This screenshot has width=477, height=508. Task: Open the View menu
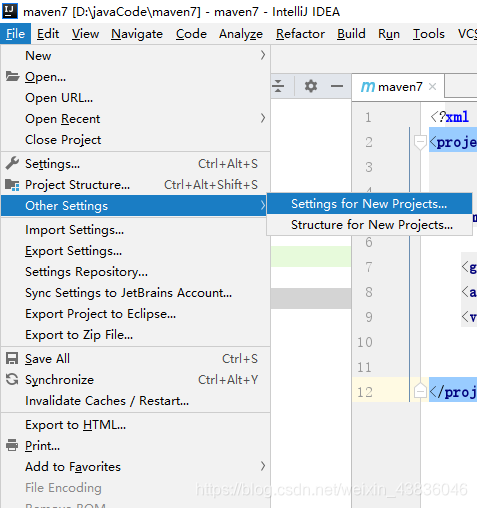tap(85, 34)
